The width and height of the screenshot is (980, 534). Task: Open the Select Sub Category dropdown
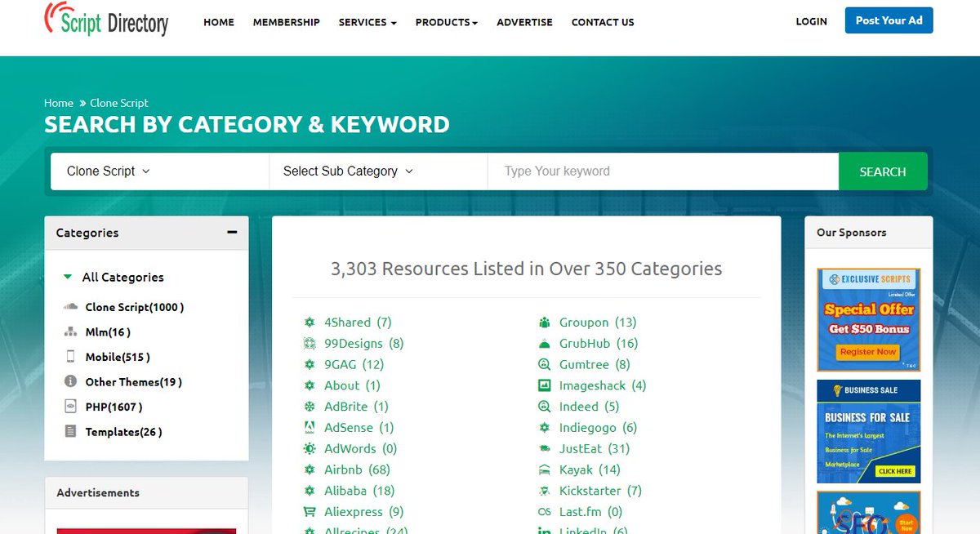[x=378, y=171]
